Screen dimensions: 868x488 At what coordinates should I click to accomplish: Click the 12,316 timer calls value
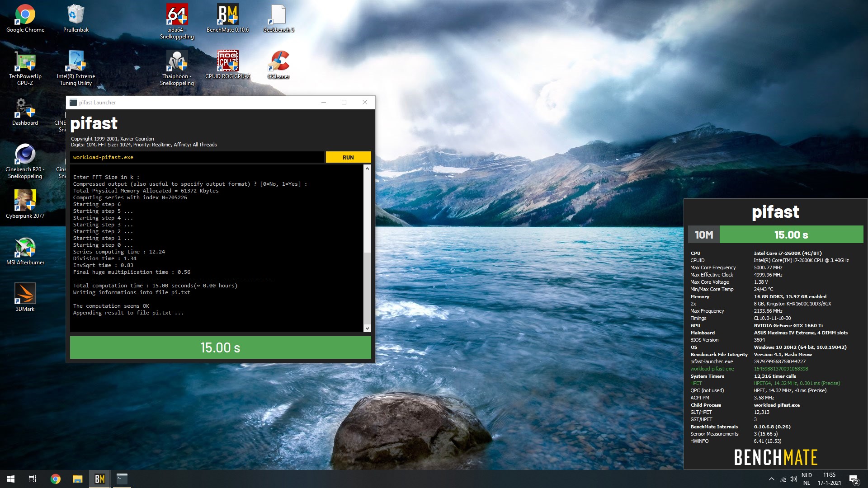(775, 376)
